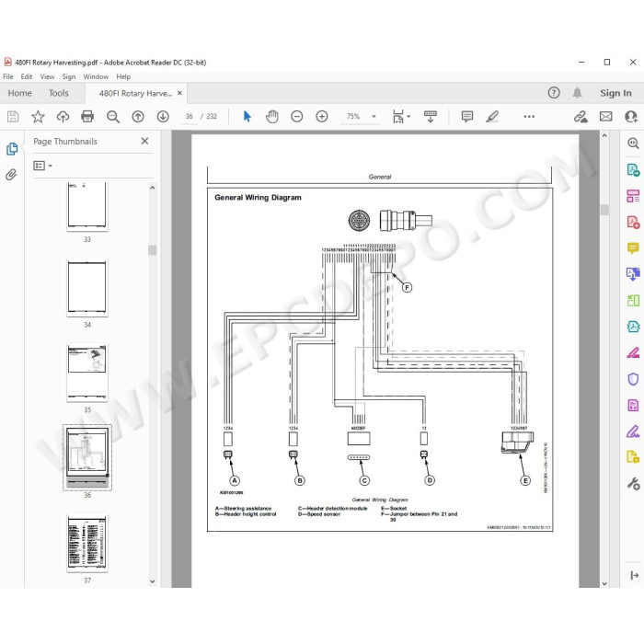Open search magnifier in right pane
The width and height of the screenshot is (644, 644).
click(633, 143)
